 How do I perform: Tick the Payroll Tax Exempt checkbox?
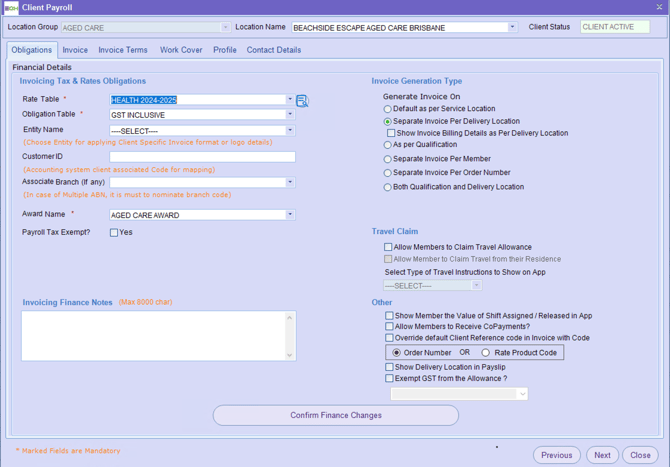(x=114, y=233)
